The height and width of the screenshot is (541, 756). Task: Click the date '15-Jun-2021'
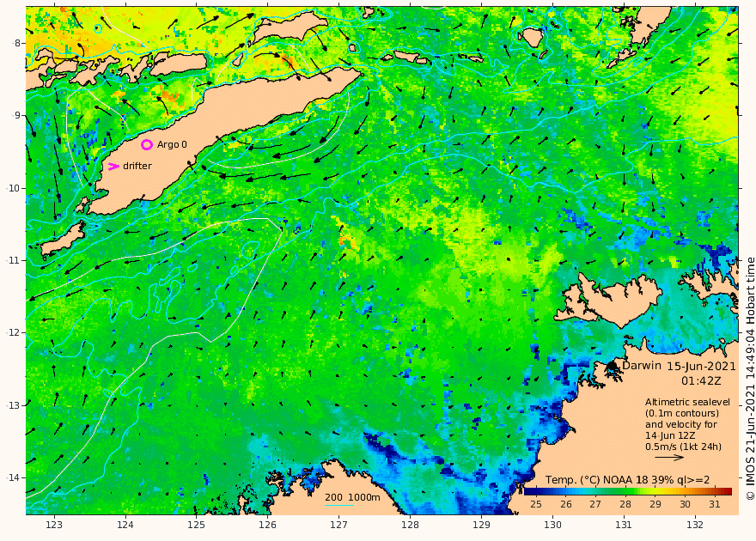[x=702, y=366]
